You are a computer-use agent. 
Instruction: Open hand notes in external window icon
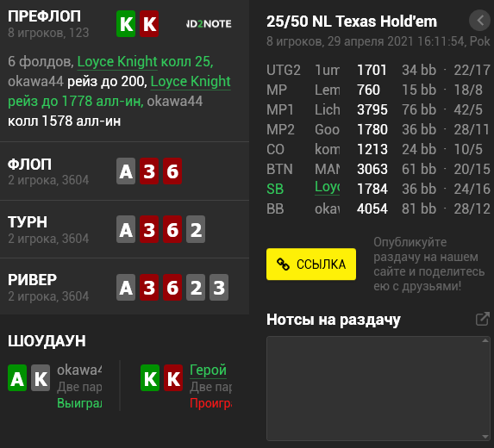click(482, 319)
